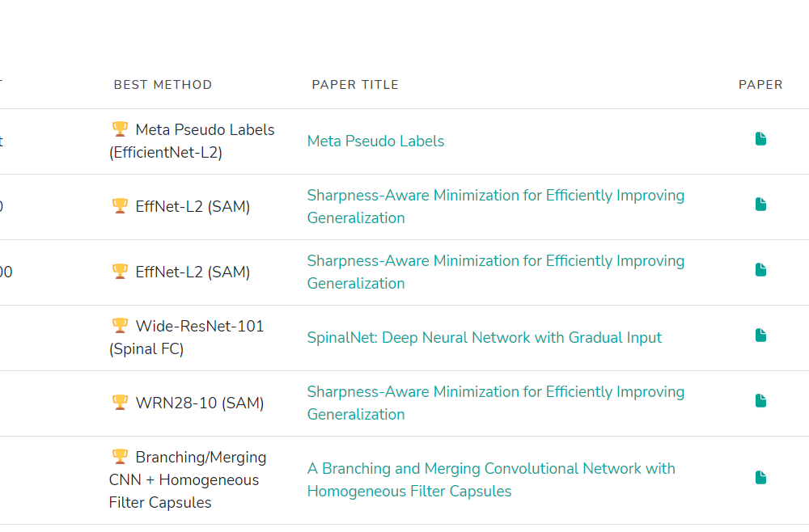Image resolution: width=809 pixels, height=532 pixels.
Task: Open the paper icon for Branching and Merging CNN
Action: (x=760, y=478)
